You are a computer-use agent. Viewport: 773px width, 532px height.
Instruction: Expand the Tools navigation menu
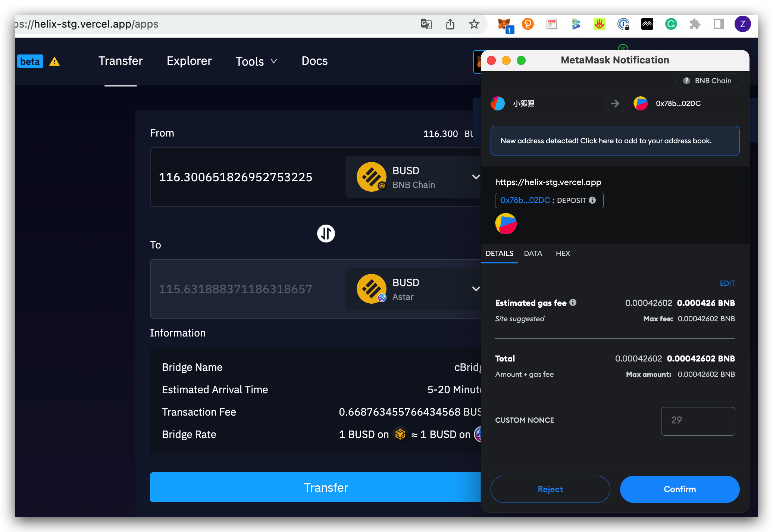tap(256, 61)
